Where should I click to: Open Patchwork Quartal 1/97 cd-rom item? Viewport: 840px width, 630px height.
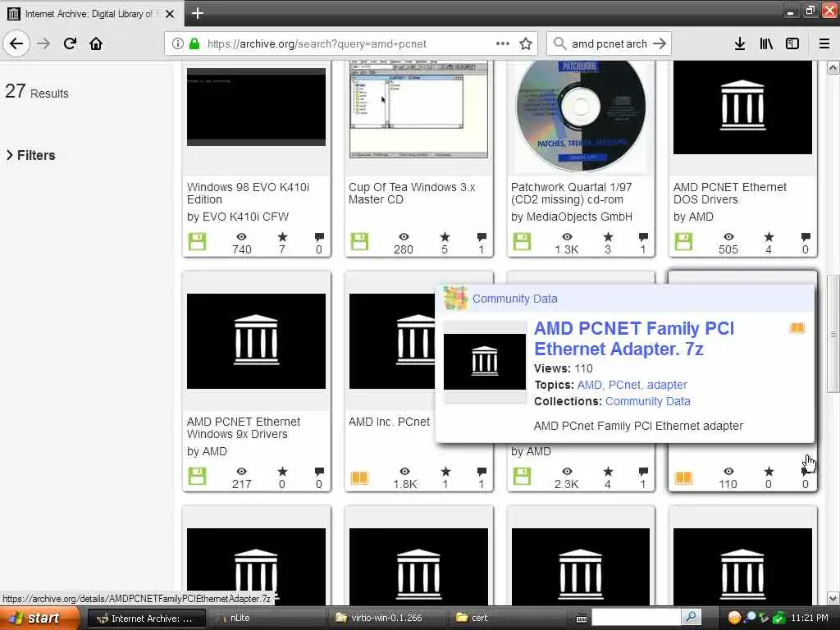point(571,193)
